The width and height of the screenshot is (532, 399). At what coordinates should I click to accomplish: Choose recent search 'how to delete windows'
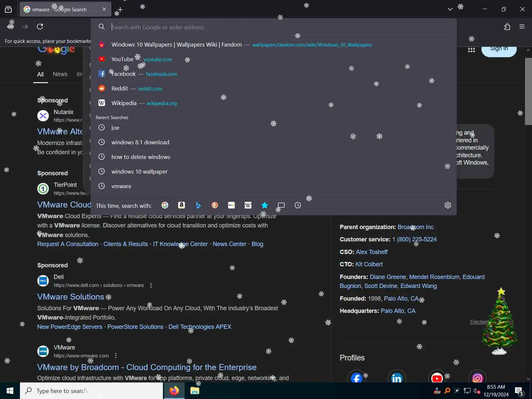(273, 157)
